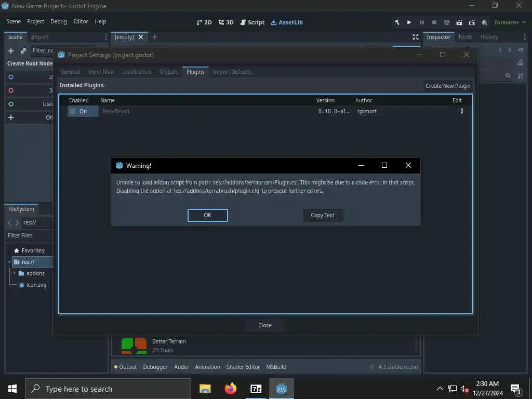The height and width of the screenshot is (399, 532).
Task: Open Inspector object history list icon
Action: pyautogui.click(x=521, y=50)
